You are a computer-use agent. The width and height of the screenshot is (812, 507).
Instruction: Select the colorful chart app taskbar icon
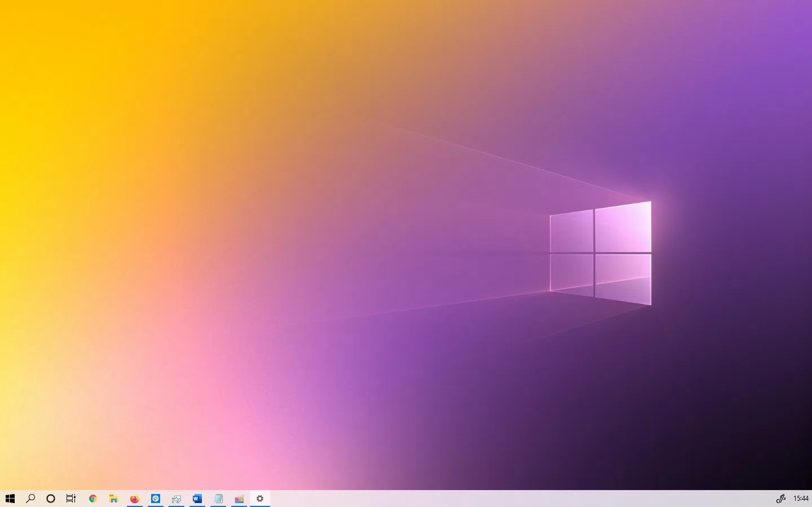[239, 499]
